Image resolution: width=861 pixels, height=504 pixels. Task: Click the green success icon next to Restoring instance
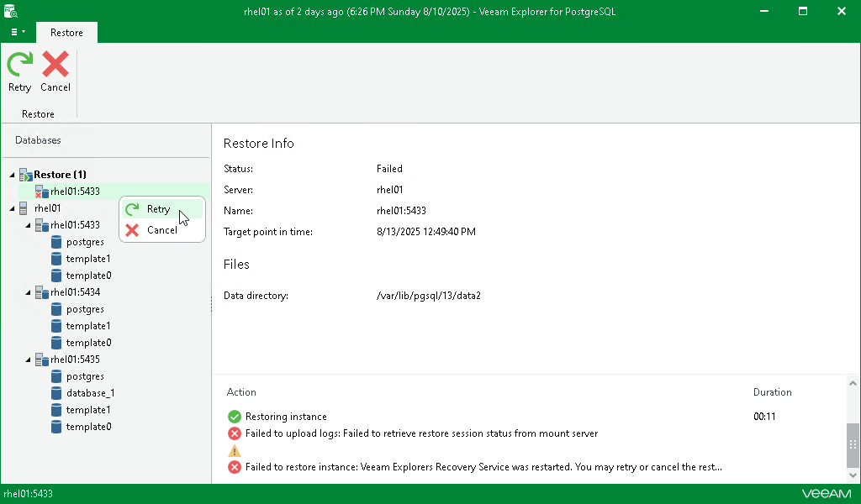click(x=234, y=416)
